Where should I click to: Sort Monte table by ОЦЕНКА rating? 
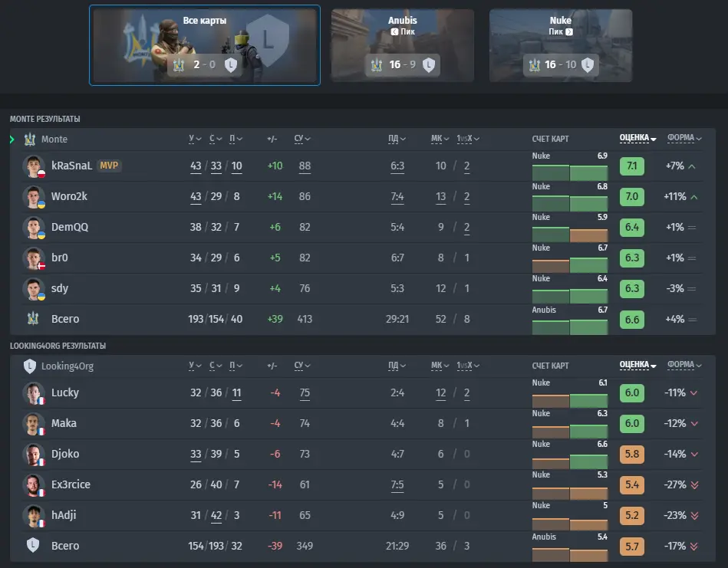pos(638,138)
